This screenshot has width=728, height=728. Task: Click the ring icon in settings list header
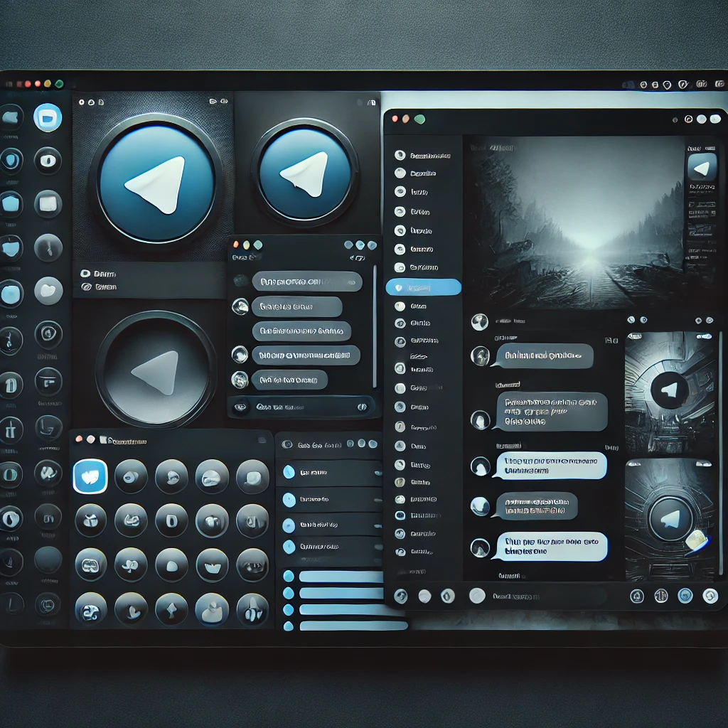(287, 444)
